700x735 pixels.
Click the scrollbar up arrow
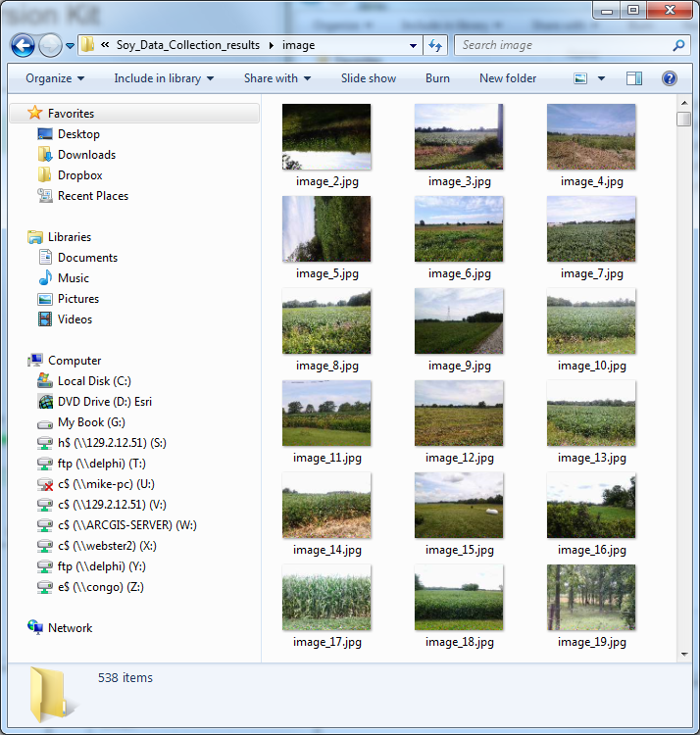(x=684, y=103)
